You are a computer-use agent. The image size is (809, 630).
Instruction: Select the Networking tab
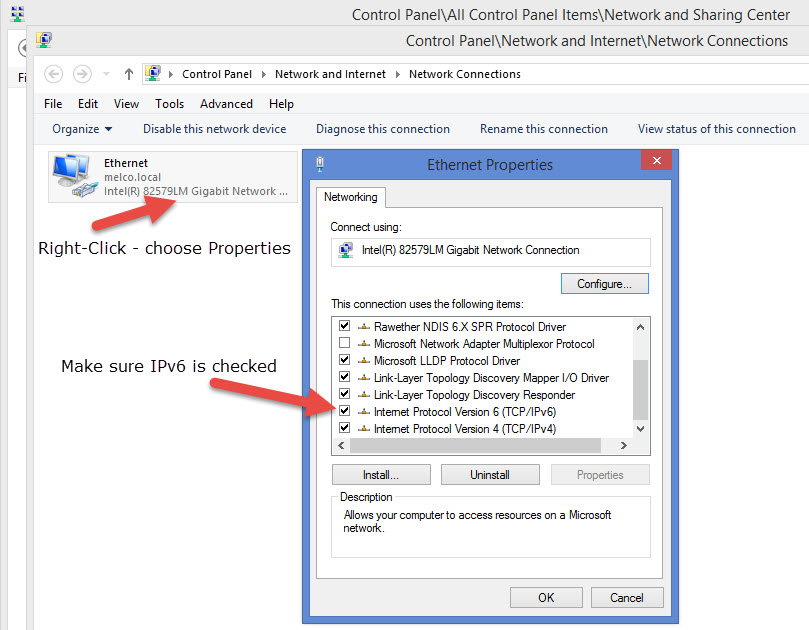350,197
